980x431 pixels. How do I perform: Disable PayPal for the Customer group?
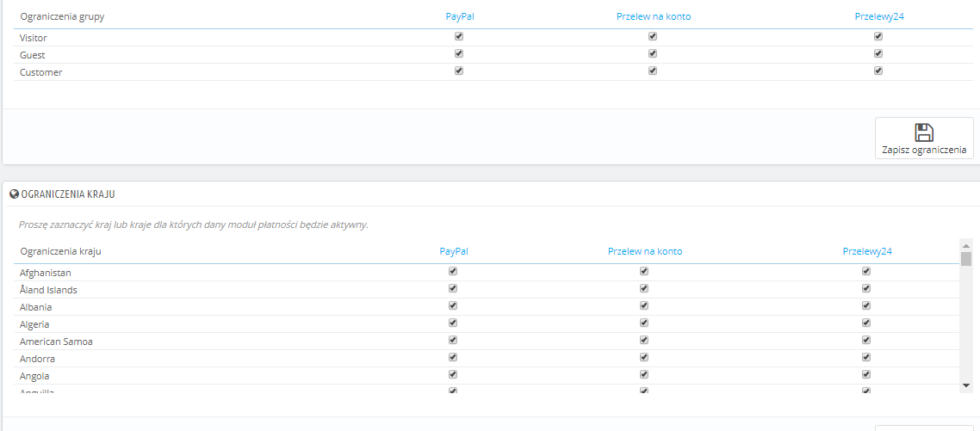pyautogui.click(x=459, y=71)
